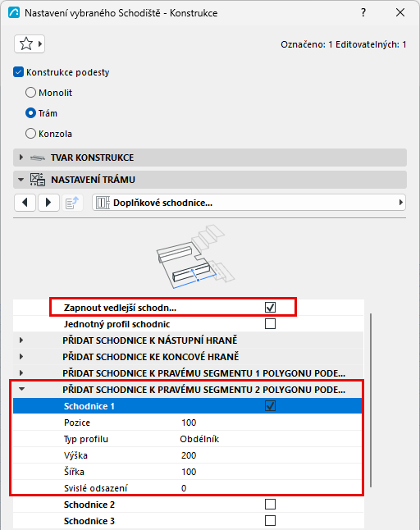This screenshot has width=420, height=530.
Task: Toggle the Schodnice 2 checkbox
Action: pyautogui.click(x=271, y=505)
